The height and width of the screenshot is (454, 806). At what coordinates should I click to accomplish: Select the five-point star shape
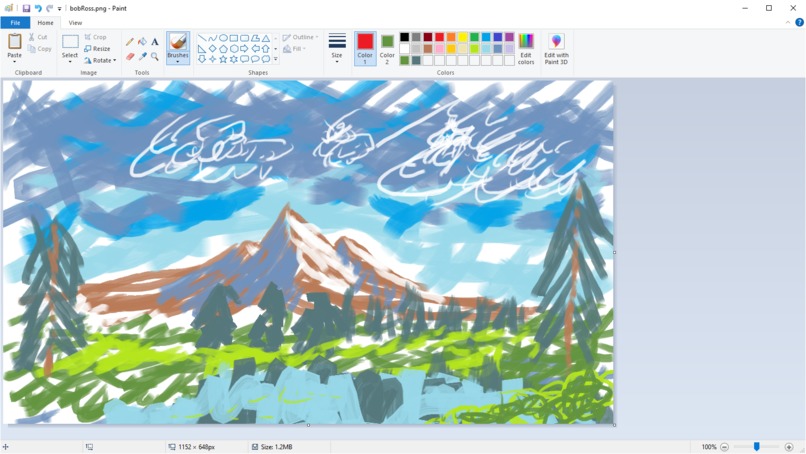(223, 60)
